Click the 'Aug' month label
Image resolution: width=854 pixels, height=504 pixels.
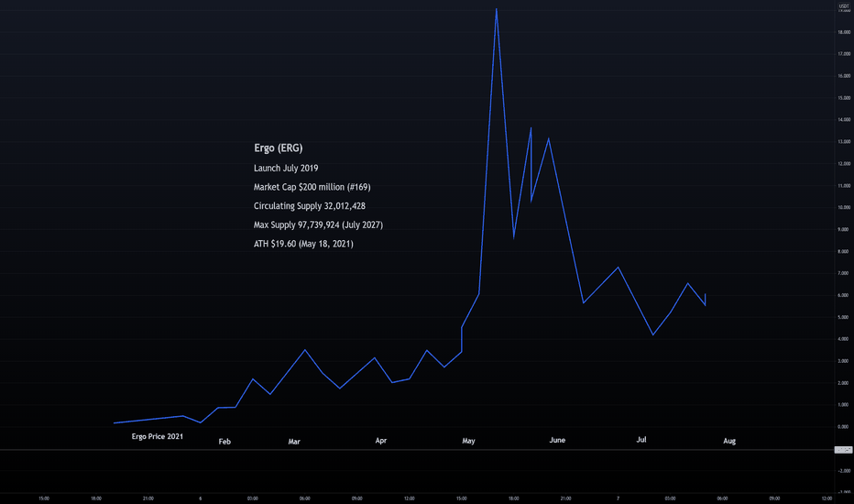pyautogui.click(x=729, y=442)
